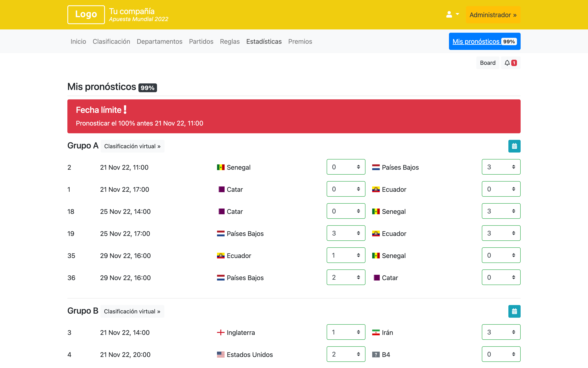Image resolution: width=588 pixels, height=368 pixels.
Task: Open Grupo B calendar icon button
Action: click(514, 311)
